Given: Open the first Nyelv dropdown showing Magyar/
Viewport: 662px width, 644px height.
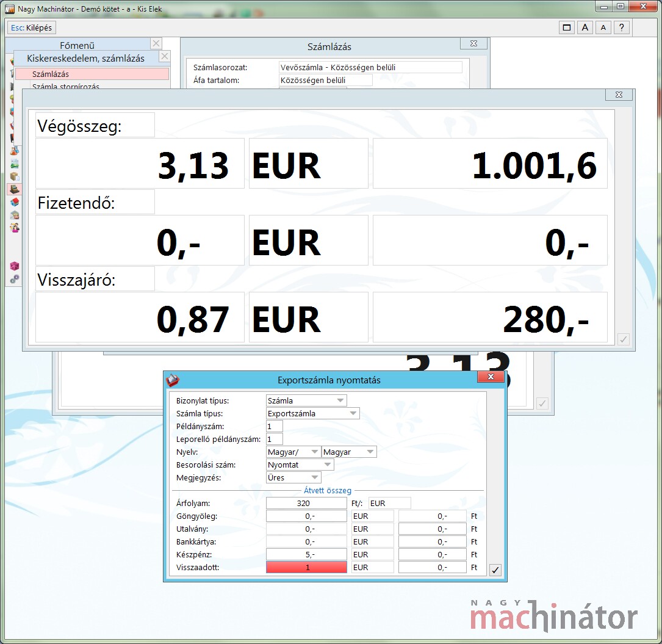Looking at the screenshot, I should pos(293,452).
